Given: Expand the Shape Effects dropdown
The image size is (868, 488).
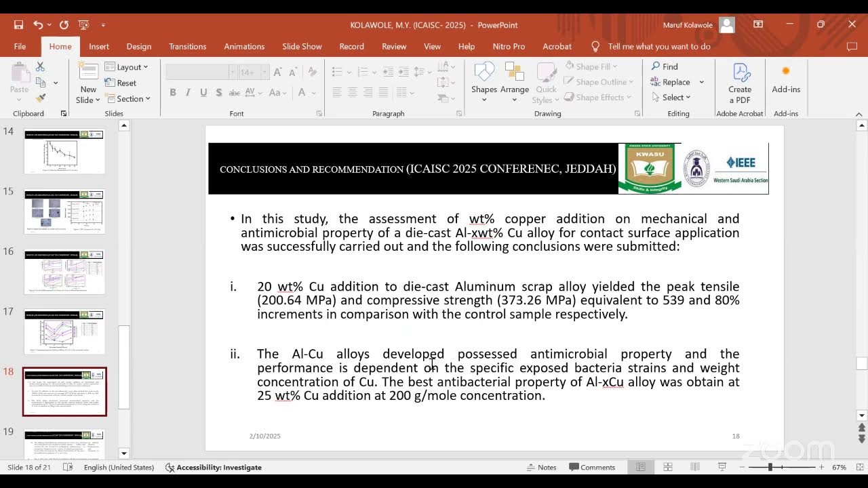Looking at the screenshot, I should pos(629,98).
